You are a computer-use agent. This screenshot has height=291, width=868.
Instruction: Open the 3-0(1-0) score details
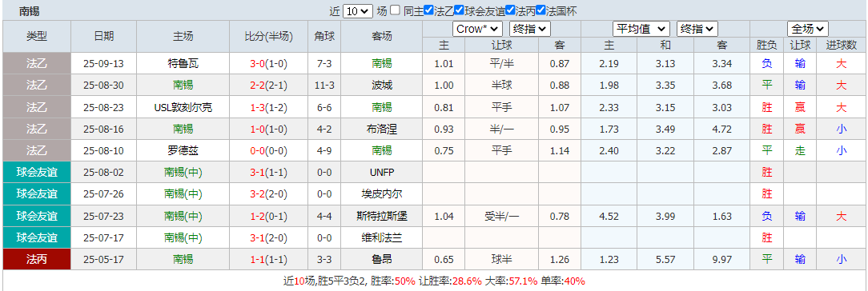click(269, 63)
